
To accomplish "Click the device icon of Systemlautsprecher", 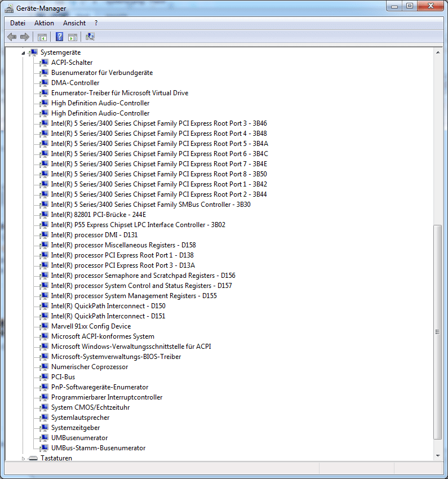I will tap(45, 417).
